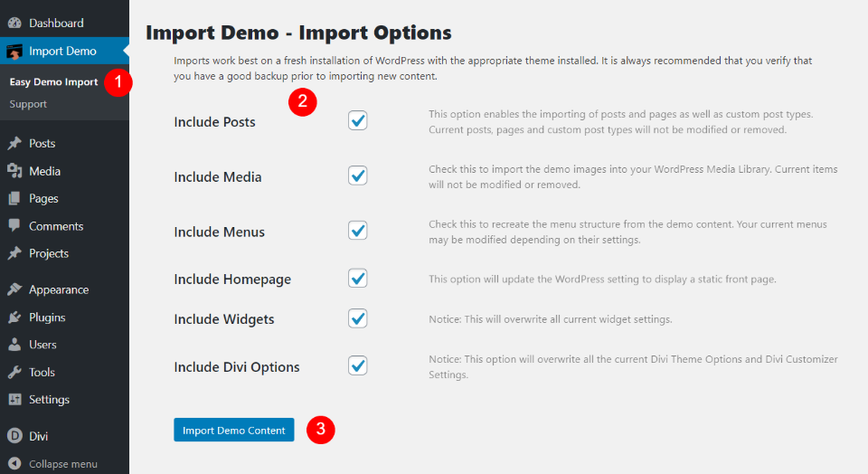Select the Easy Demo Import submenu item

[x=53, y=82]
